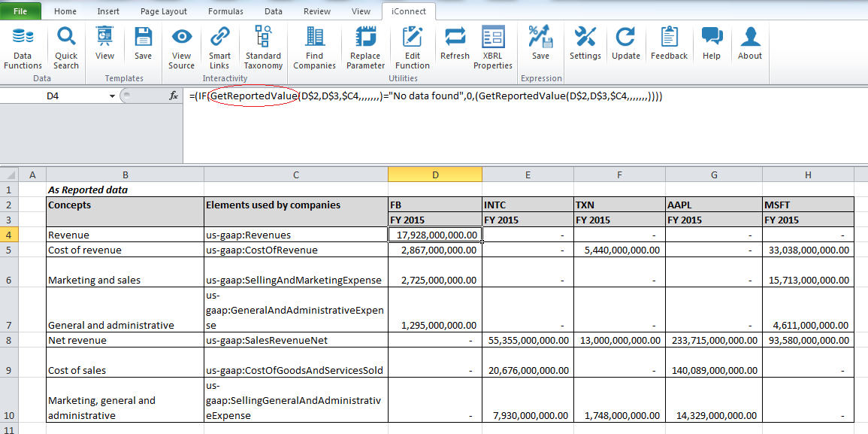
Task: Switch to the View ribbon tab
Action: click(361, 11)
